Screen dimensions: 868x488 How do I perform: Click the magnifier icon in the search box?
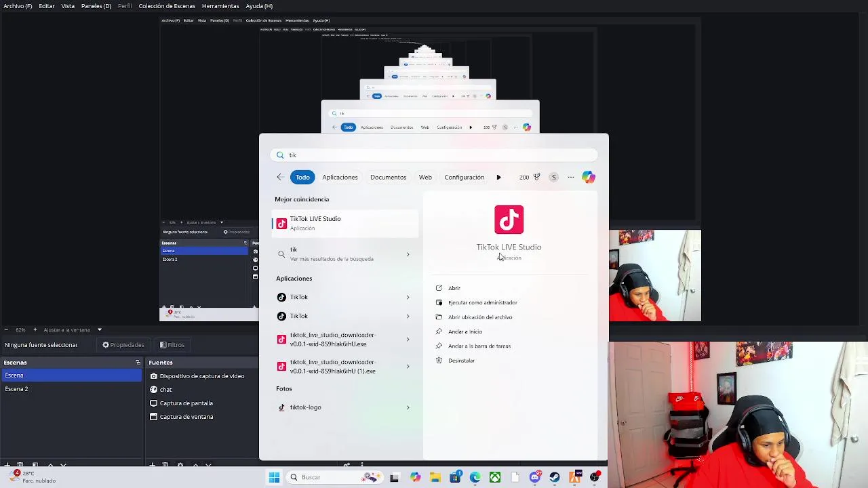click(x=280, y=155)
